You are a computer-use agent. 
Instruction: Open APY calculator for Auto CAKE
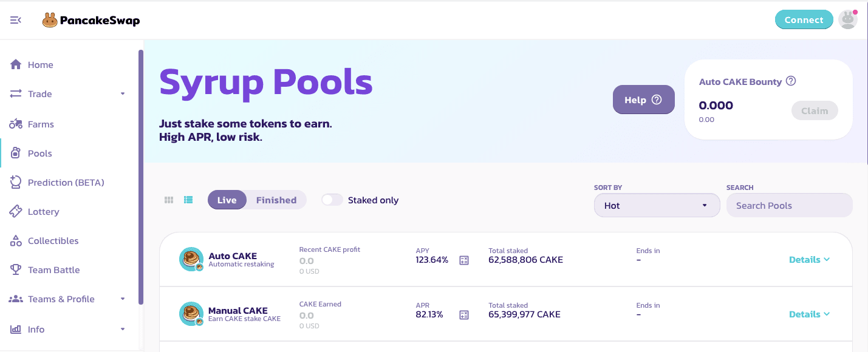click(464, 260)
